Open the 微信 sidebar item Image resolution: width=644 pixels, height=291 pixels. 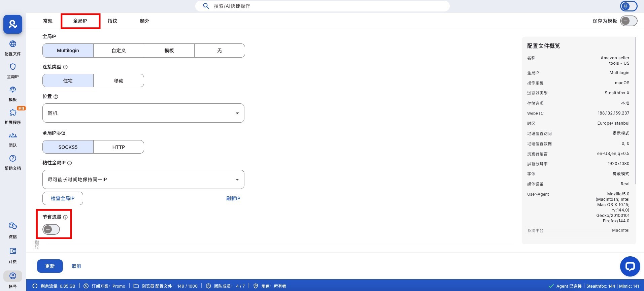(13, 231)
